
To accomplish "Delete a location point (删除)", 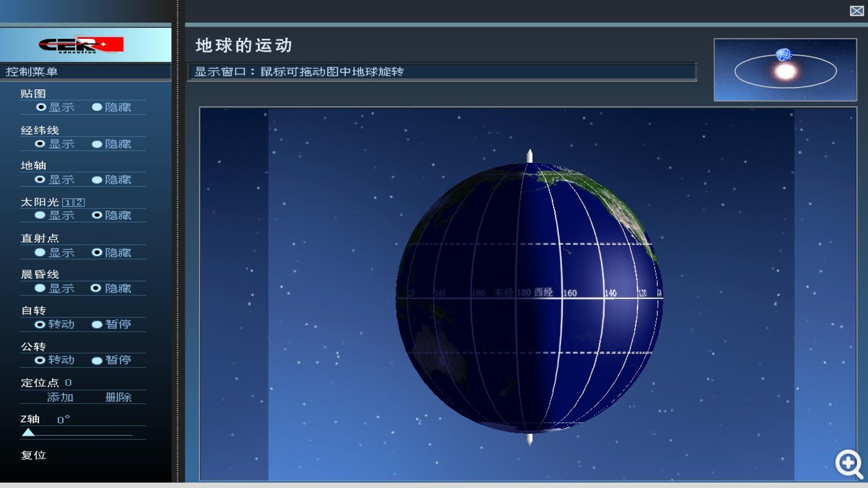I will pos(118,397).
